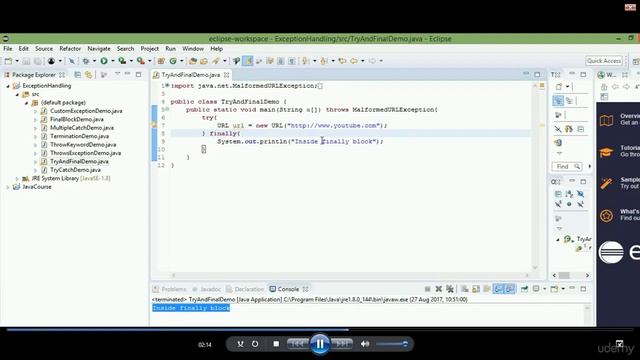The height and width of the screenshot is (360, 640).
Task: Toggle Scroll Lock in Console toolbar
Action: point(476,289)
